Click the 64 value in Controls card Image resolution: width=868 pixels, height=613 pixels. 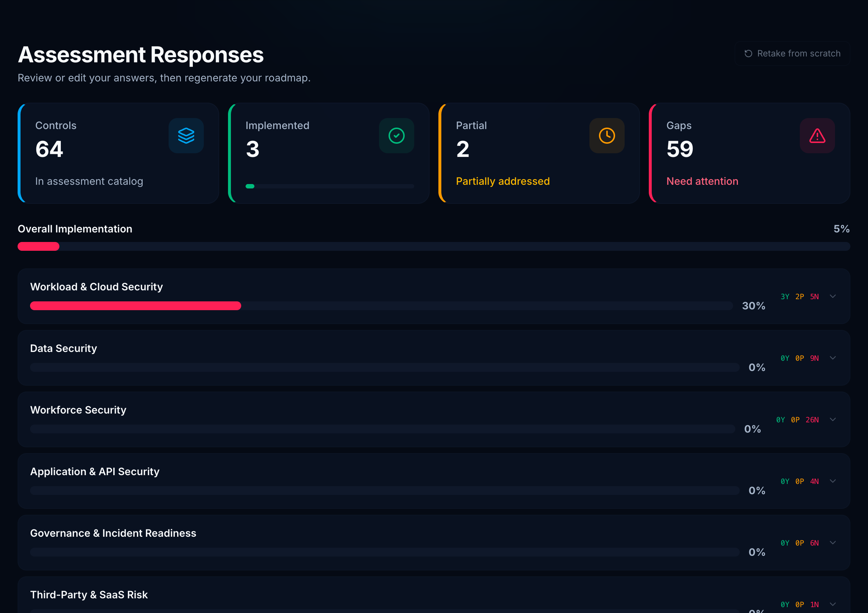point(49,149)
